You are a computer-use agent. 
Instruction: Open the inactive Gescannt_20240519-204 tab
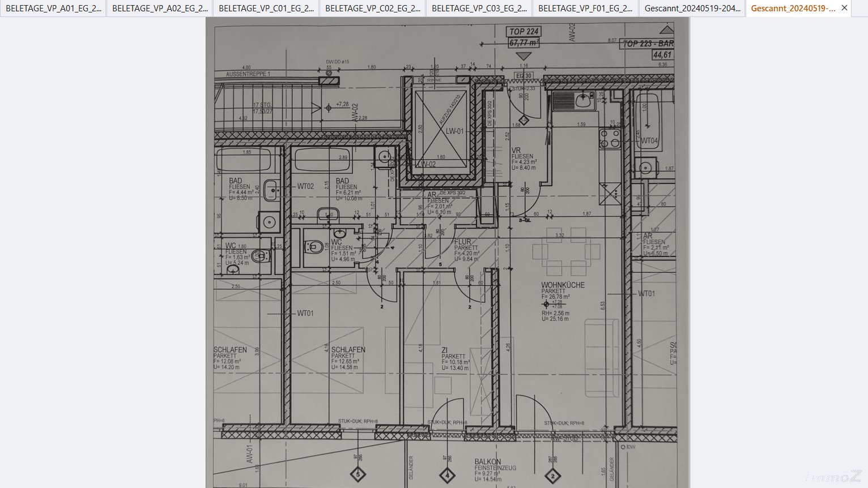(692, 8)
